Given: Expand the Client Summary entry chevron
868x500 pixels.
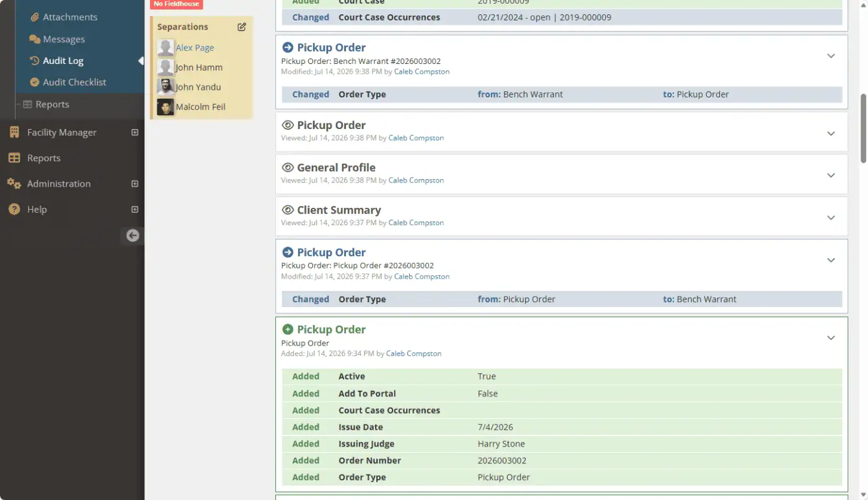Looking at the screenshot, I should [x=831, y=218].
